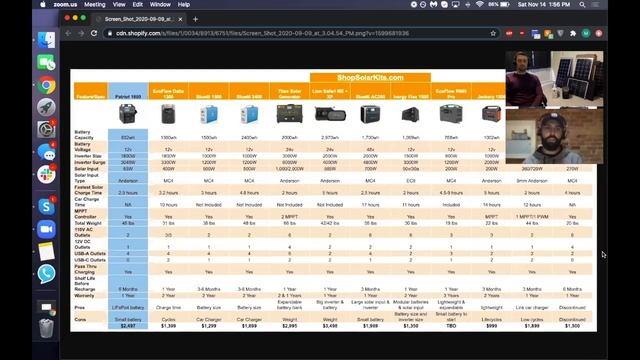Reload the page in Chrome
This screenshot has height=360, width=640.
tap(94, 33)
